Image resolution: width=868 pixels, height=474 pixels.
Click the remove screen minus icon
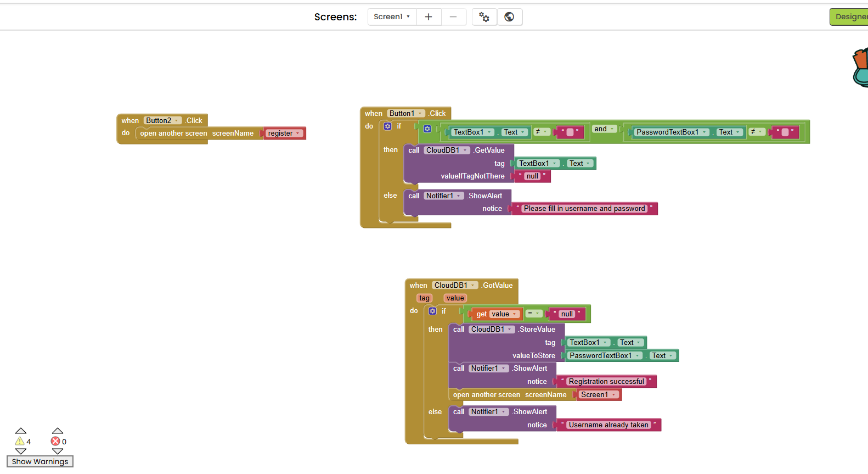453,17
